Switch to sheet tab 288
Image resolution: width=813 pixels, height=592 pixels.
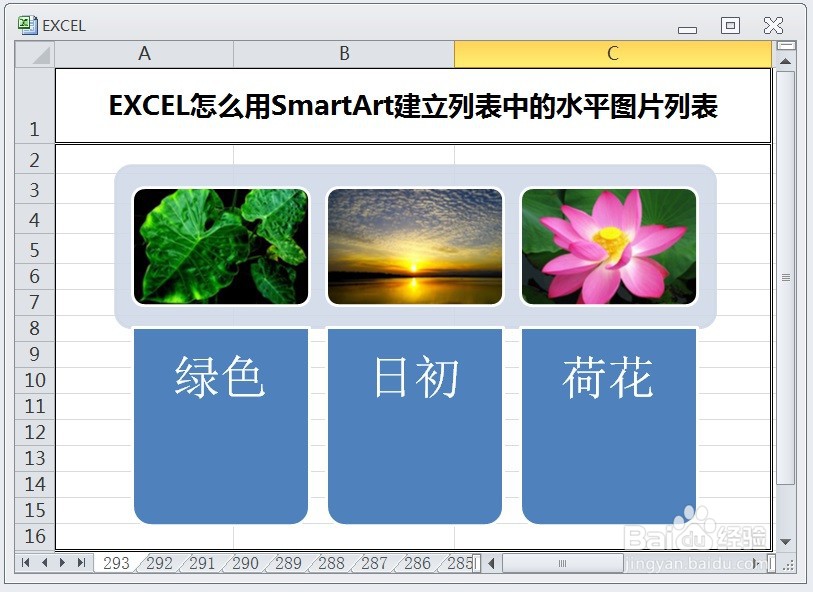[x=331, y=563]
